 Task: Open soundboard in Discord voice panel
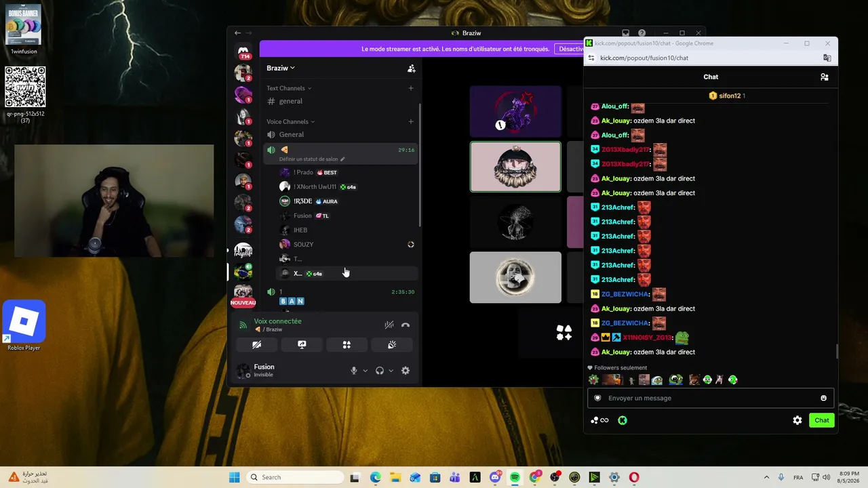[392, 345]
